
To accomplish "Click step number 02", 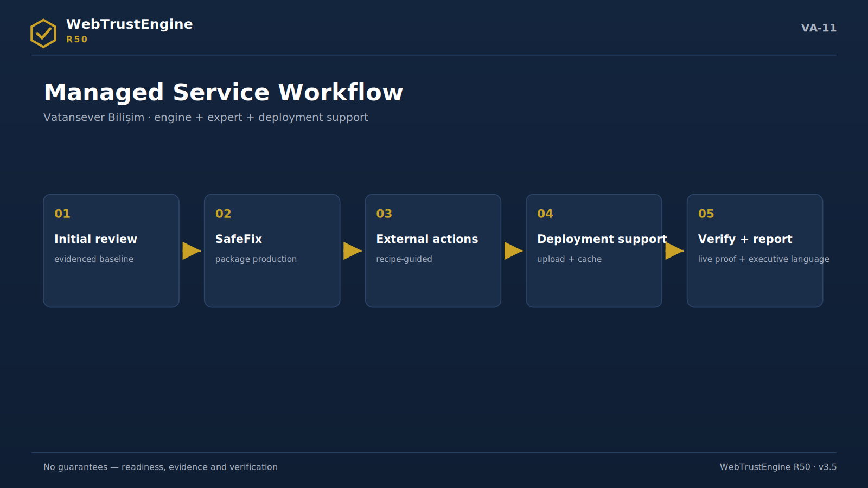I will coord(224,214).
